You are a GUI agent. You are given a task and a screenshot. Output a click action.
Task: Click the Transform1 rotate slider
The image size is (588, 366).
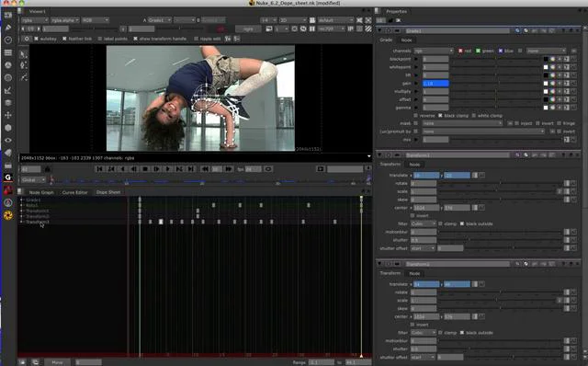coord(500,184)
